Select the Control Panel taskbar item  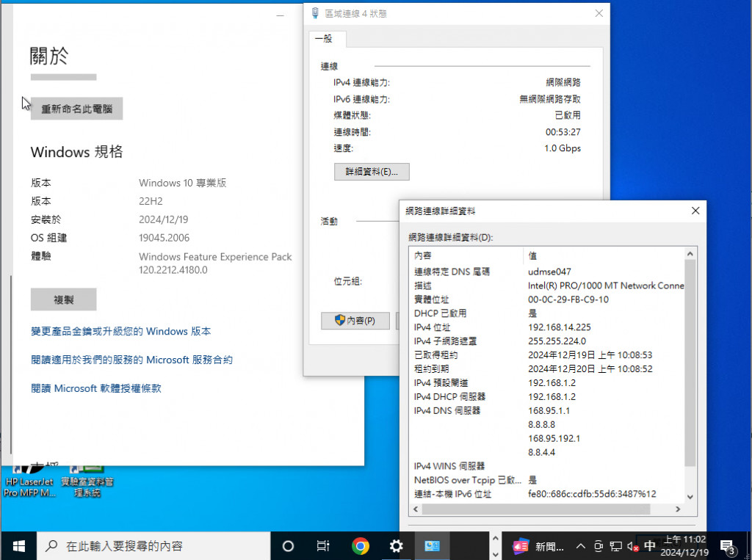pos(432,545)
